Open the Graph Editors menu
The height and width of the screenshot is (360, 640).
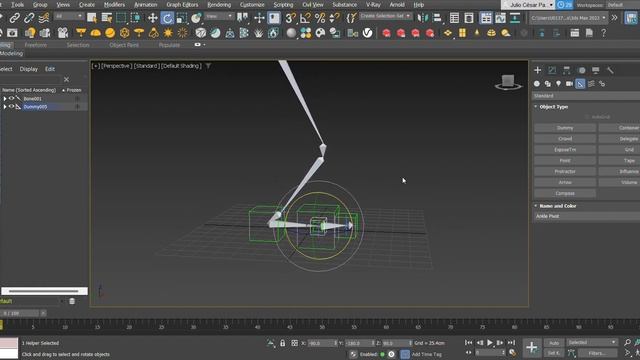(x=182, y=4)
